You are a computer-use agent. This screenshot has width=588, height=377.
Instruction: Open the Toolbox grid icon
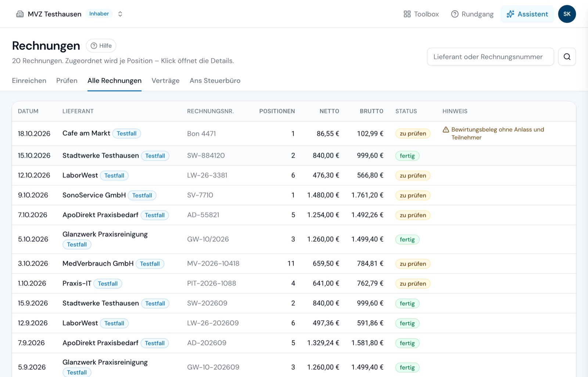click(407, 14)
